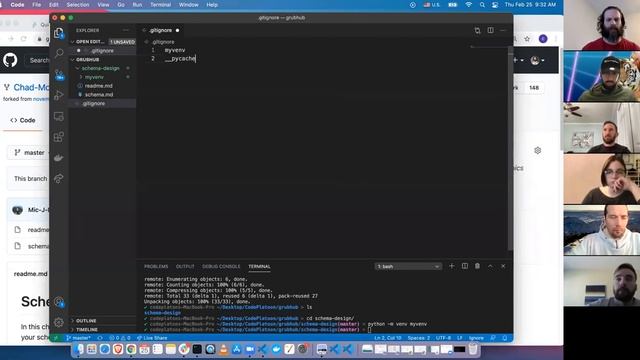Click the editor vertical scrollbar
The width and height of the screenshot is (640, 360).
[510, 148]
